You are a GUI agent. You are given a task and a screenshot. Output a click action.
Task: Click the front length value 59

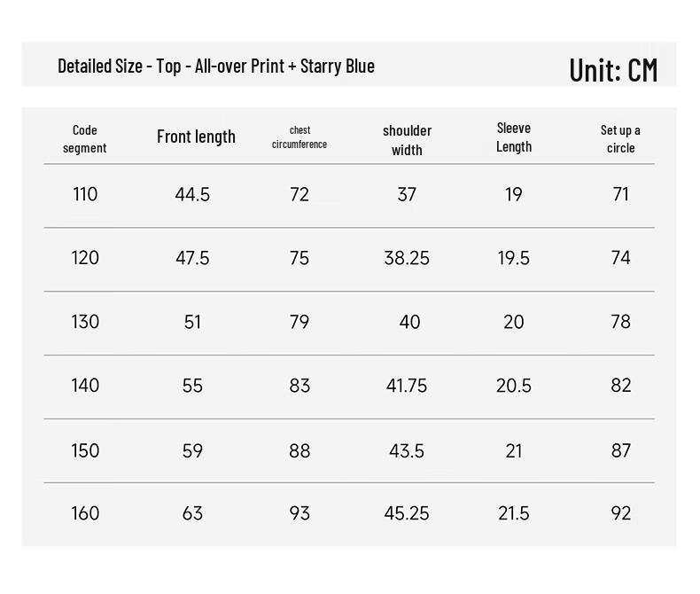click(192, 450)
